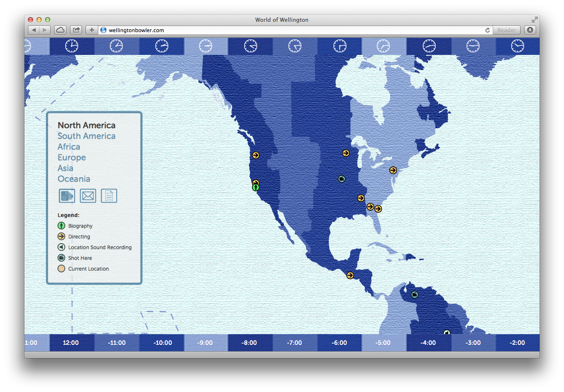Select the clock above the -7:00 zone
Screen dimensions: 564x392
295,46
